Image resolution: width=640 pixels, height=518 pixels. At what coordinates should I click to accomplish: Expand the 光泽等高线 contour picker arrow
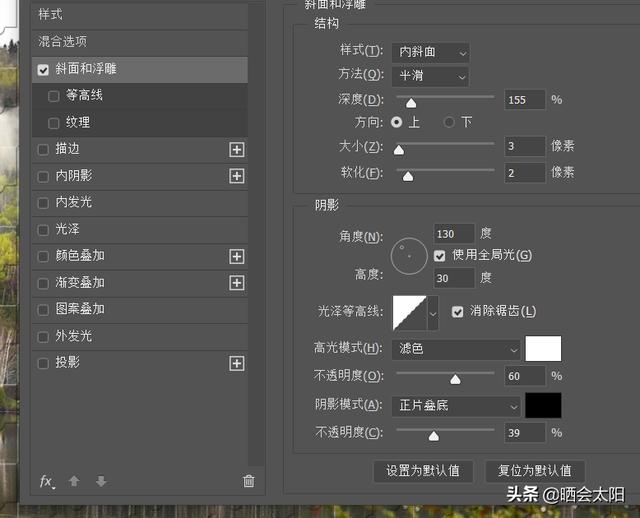433,313
